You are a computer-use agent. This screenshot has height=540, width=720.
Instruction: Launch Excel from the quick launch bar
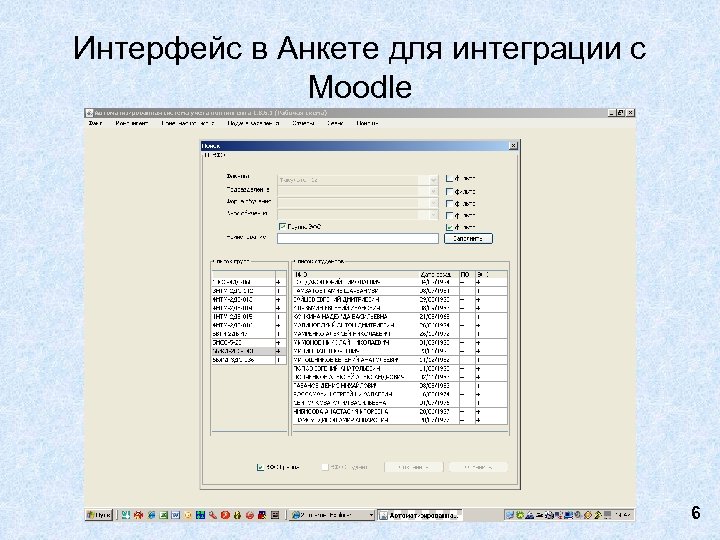pyautogui.click(x=163, y=515)
